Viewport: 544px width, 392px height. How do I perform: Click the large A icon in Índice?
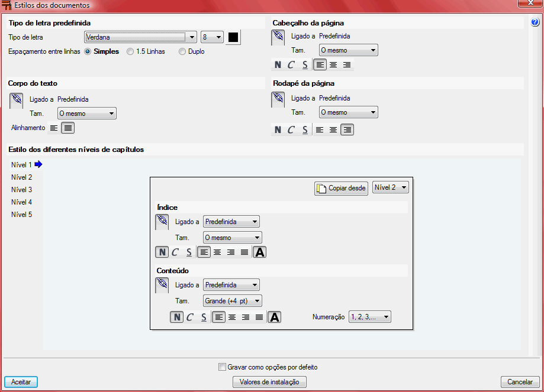(259, 252)
